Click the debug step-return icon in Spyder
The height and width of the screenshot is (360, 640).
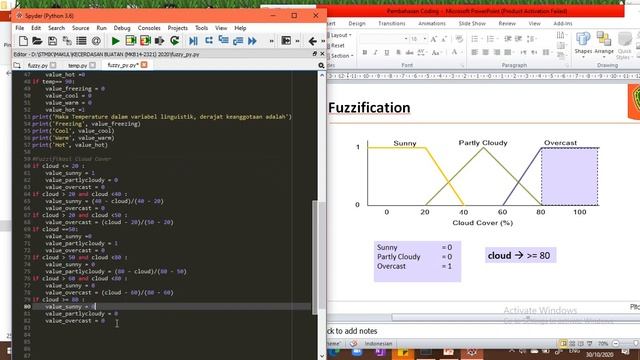pyautogui.click(x=238, y=40)
